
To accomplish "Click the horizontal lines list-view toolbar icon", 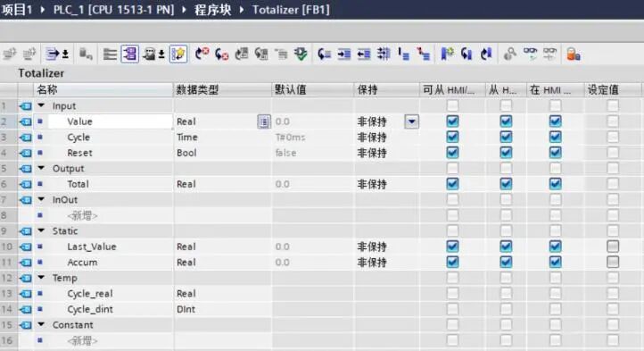I will coord(110,54).
